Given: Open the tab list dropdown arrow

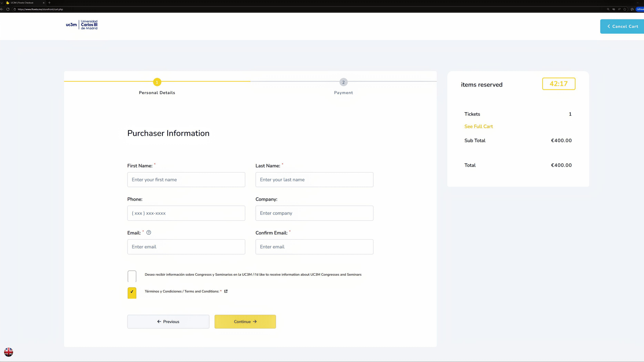Looking at the screenshot, I should click(x=2, y=3).
